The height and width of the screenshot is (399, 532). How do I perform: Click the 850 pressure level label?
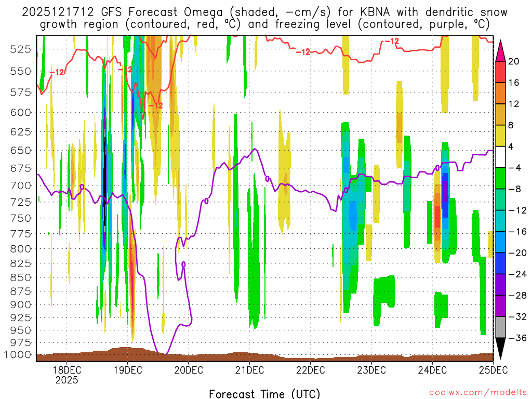coord(20,277)
